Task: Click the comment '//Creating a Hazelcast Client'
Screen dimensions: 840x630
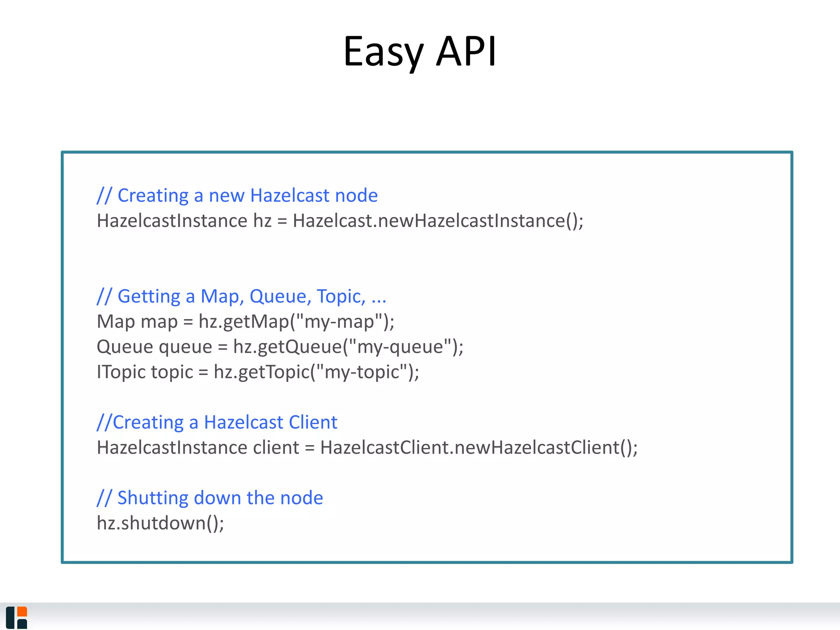Action: (x=217, y=422)
